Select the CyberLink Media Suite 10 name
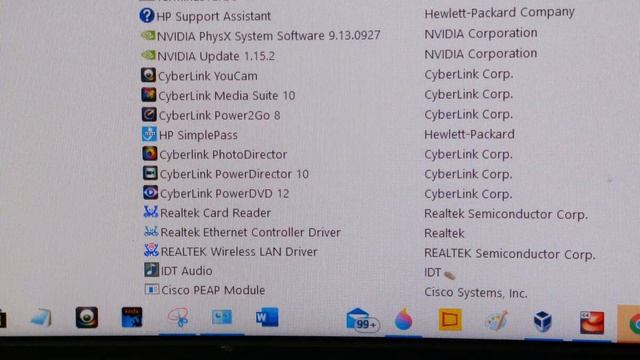640x360 pixels. click(227, 96)
